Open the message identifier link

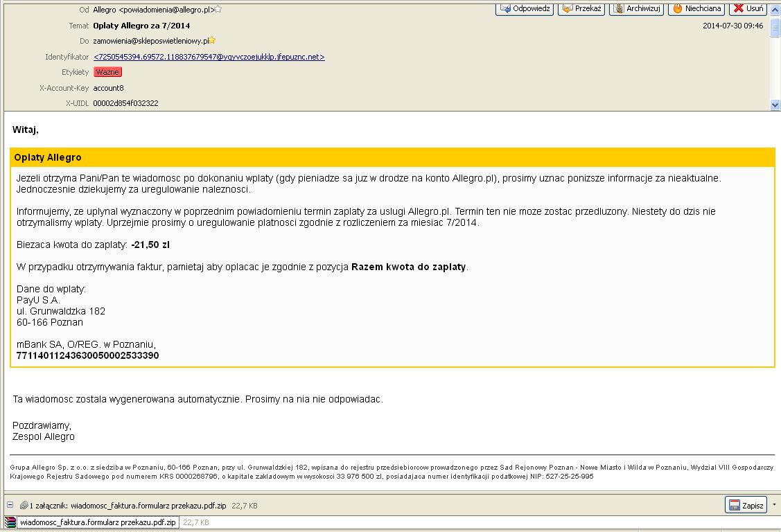coord(209,57)
